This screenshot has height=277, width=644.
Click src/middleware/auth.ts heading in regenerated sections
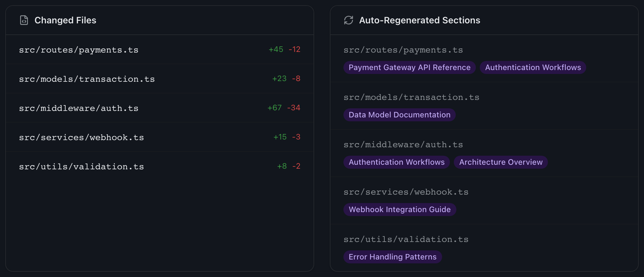(403, 144)
